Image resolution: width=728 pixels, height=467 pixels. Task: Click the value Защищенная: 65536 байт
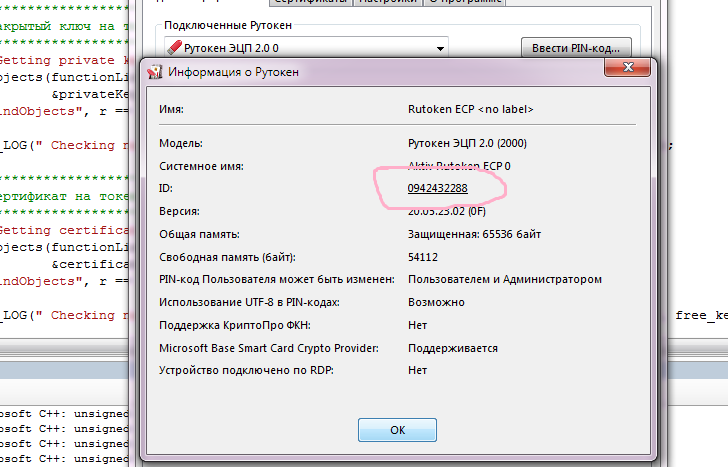474,234
